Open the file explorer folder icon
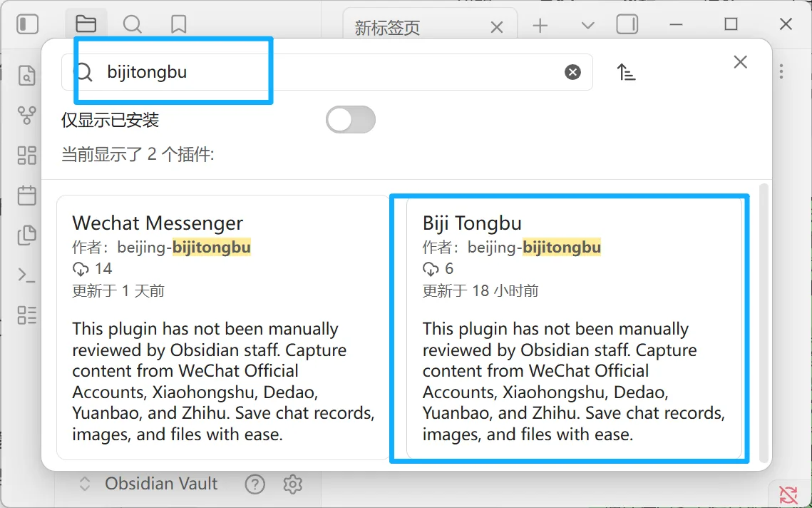Viewport: 812px width, 508px height. 86,24
